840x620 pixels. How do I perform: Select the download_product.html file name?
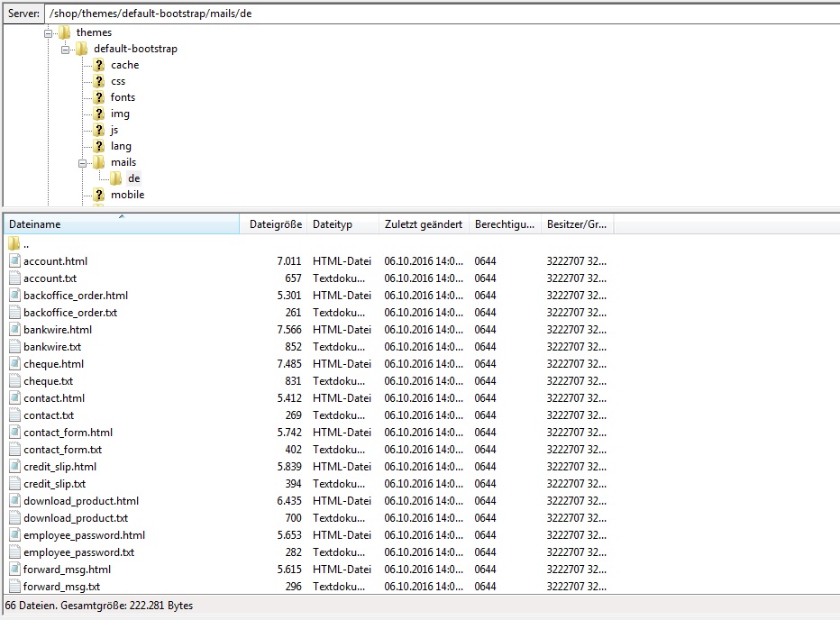pyautogui.click(x=81, y=501)
